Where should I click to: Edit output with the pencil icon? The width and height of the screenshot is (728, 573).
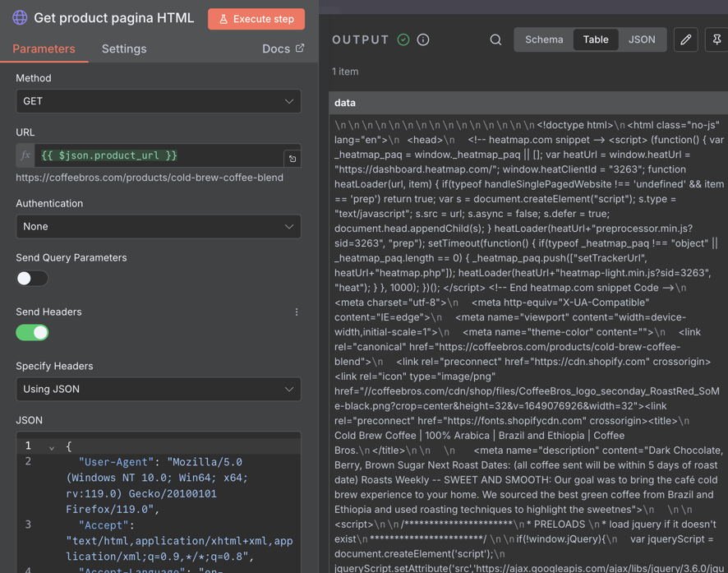(x=686, y=40)
